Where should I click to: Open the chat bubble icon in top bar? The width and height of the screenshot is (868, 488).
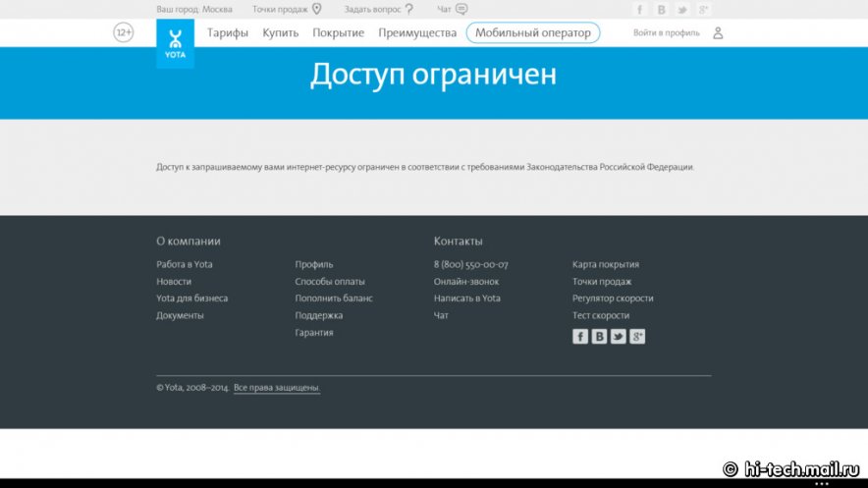tap(461, 9)
